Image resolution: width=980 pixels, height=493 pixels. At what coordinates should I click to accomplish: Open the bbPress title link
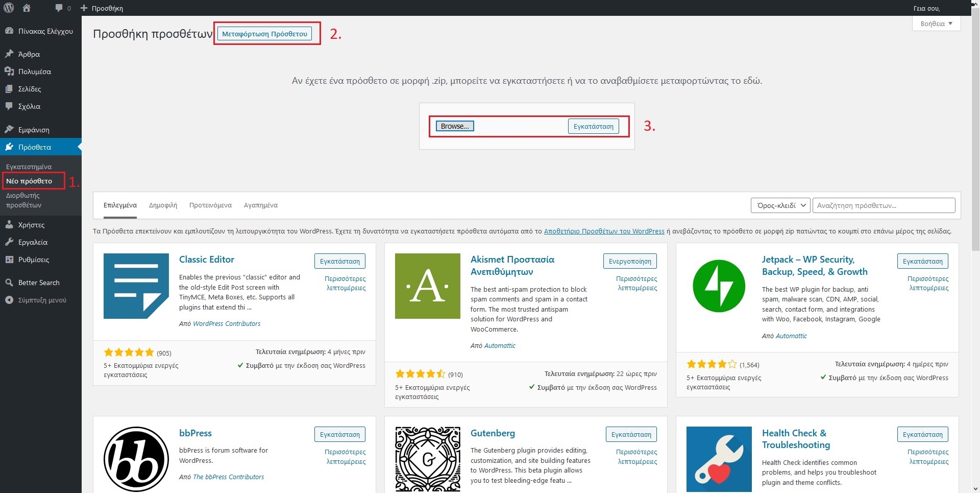pyautogui.click(x=195, y=433)
